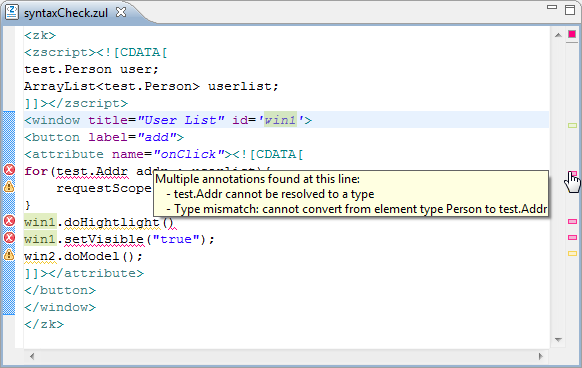The image size is (582, 368).
Task: Click the ]]></attribute> closing line
Action: coord(84,274)
